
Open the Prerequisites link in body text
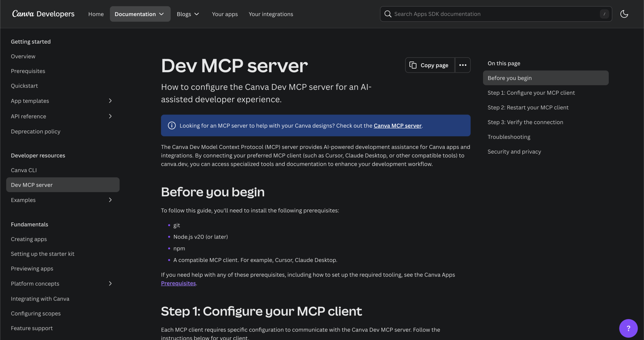tap(178, 283)
